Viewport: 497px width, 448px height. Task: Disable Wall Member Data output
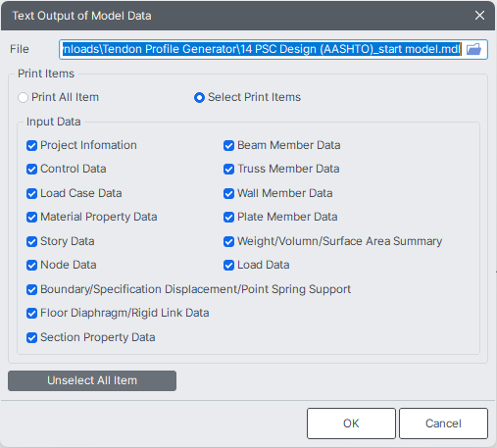click(228, 193)
